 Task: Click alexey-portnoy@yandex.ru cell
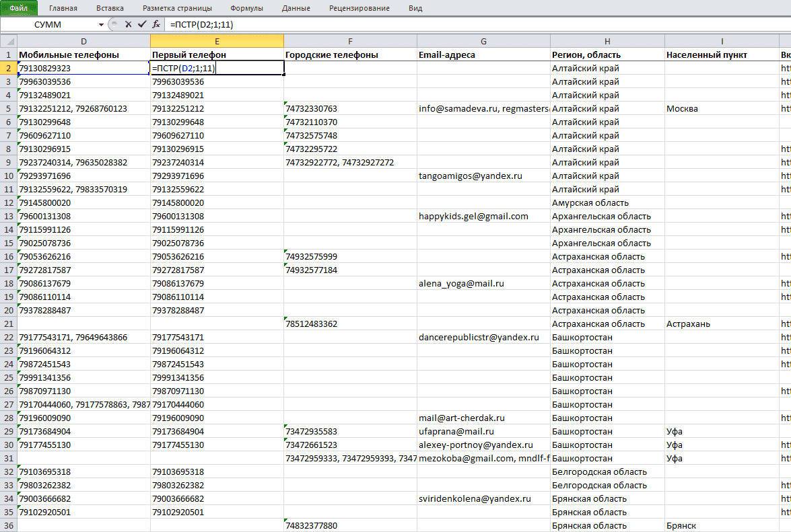coord(483,445)
